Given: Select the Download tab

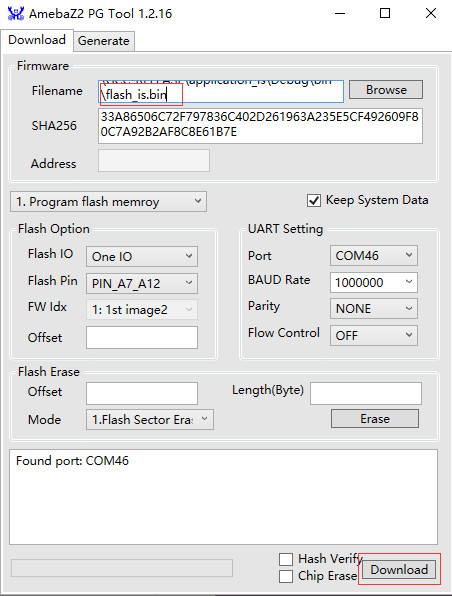Looking at the screenshot, I should point(37,40).
